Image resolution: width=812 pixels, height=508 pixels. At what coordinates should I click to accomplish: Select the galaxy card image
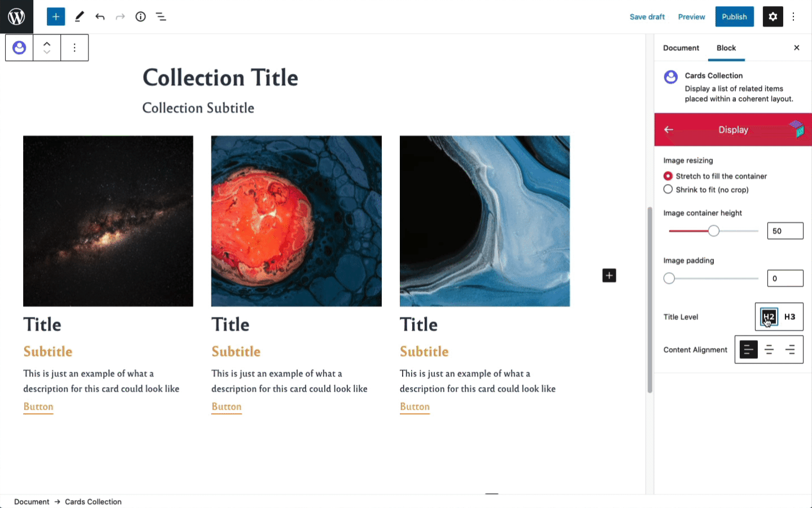pos(108,221)
